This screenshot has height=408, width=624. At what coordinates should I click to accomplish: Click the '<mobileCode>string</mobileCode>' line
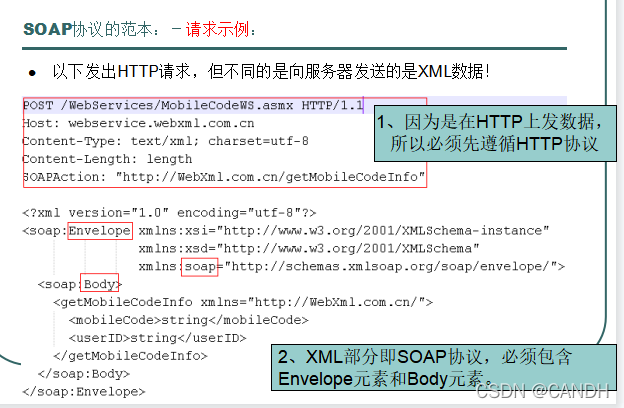(x=189, y=320)
